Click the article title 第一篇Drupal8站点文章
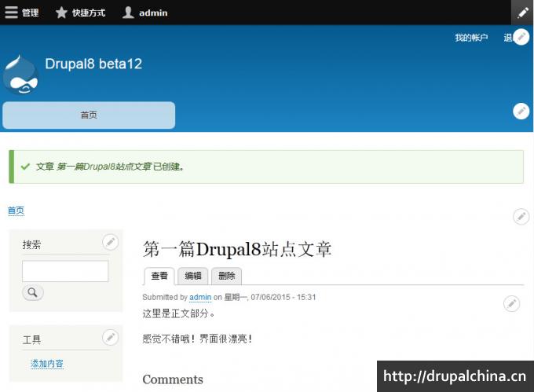 [237, 249]
